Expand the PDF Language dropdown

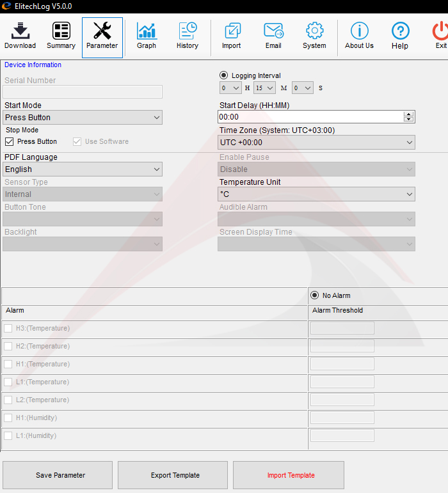point(83,169)
